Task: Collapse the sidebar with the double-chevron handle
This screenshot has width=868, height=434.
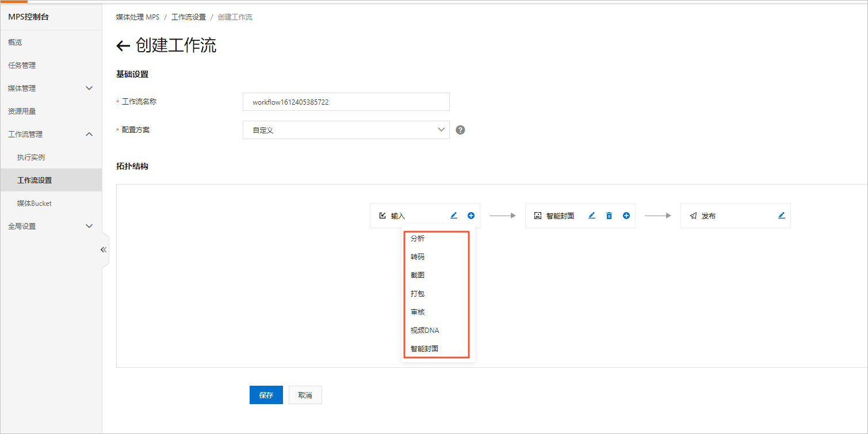Action: [x=104, y=249]
